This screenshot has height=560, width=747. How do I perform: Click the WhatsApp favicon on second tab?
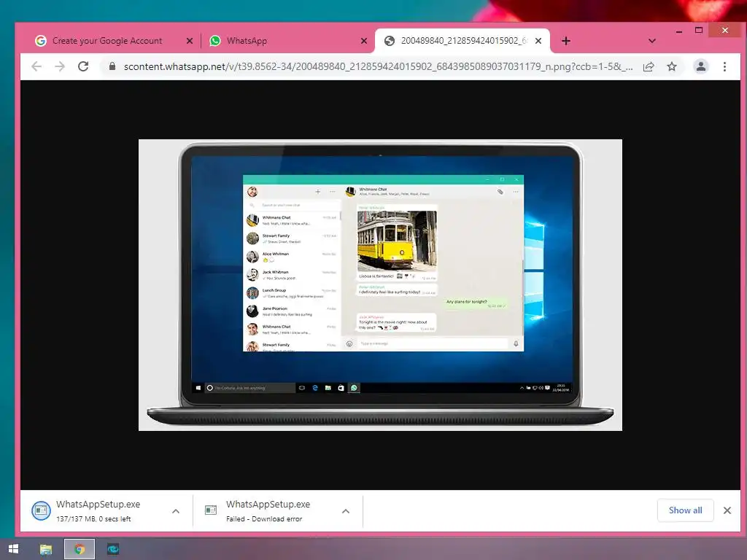tap(215, 41)
